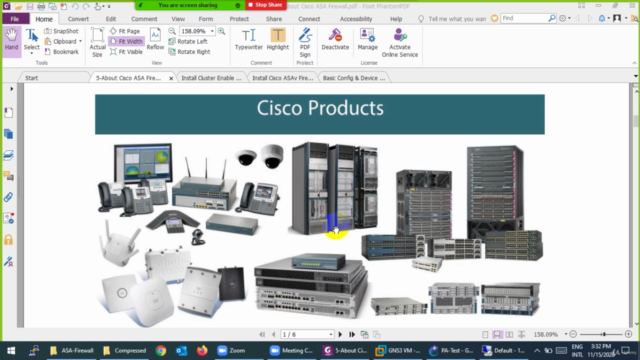Click Deactivate license icon

[x=335, y=40]
